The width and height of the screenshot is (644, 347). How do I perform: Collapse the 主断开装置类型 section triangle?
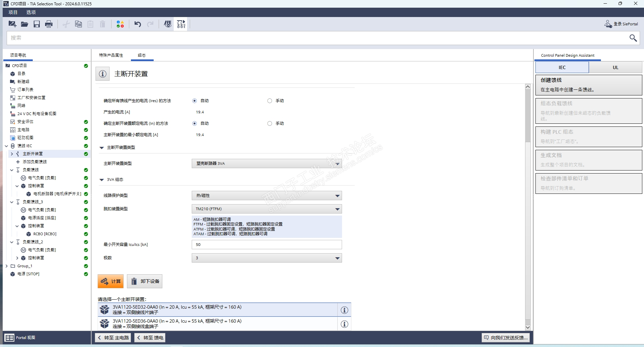[102, 147]
